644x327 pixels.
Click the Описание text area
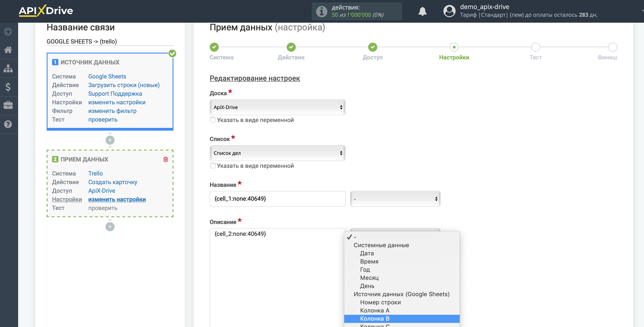click(x=277, y=277)
